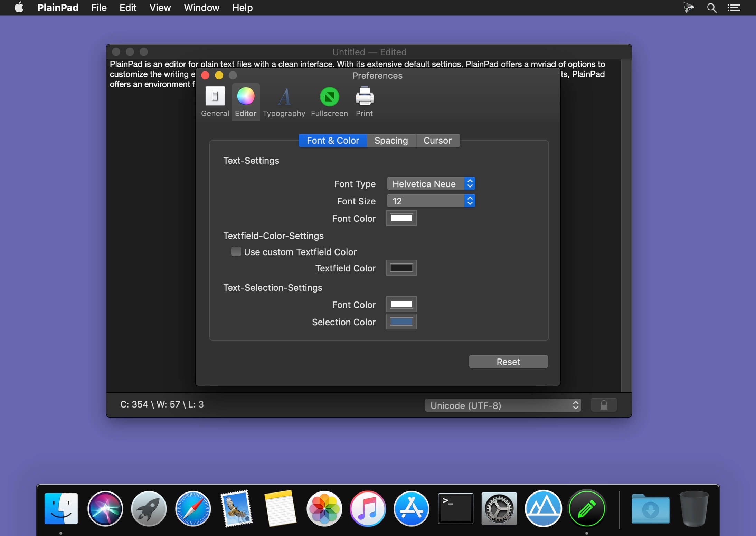Screen dimensions: 756x536
Task: Open Notification Center list icon
Action: point(734,8)
